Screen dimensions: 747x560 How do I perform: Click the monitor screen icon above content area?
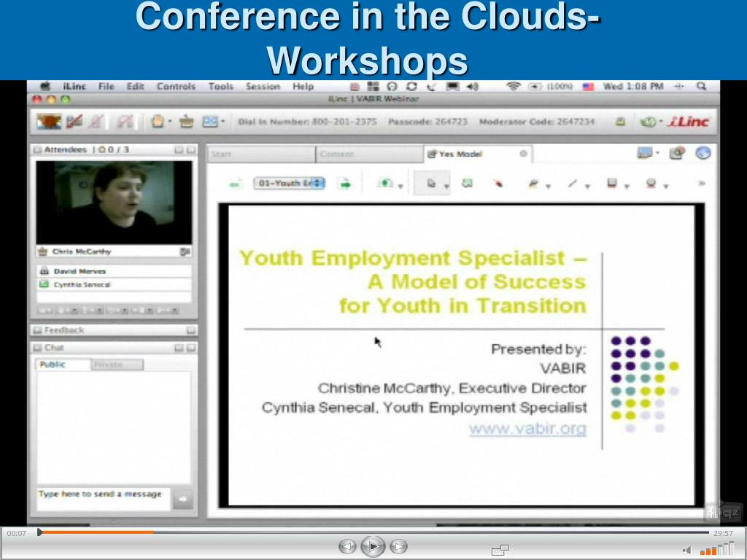[645, 153]
